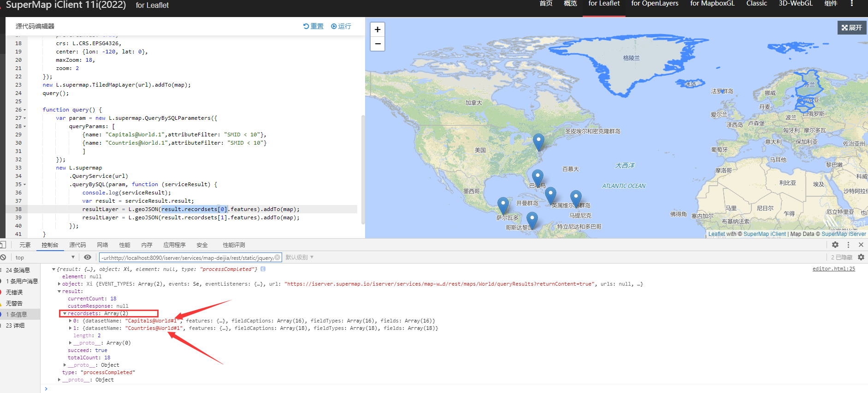Toggle the live expression eye icon
This screenshot has height=393, width=868.
(88, 257)
